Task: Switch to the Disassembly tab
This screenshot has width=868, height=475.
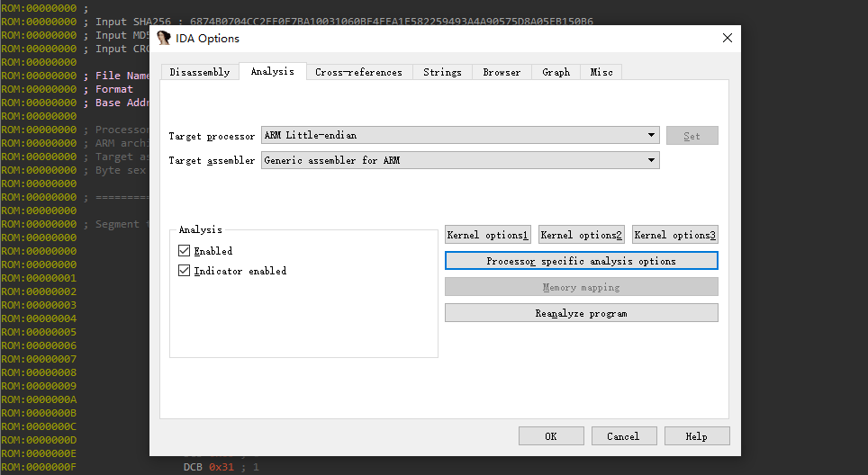Action: [x=200, y=72]
